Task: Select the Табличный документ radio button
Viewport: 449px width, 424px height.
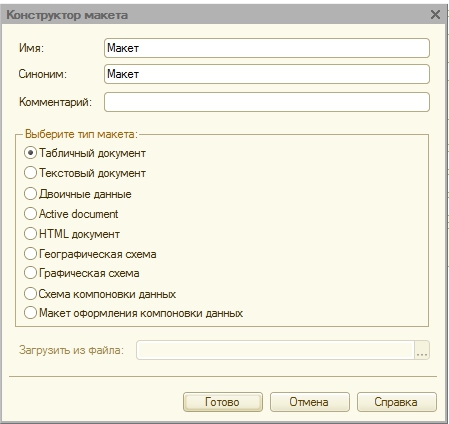Action: tap(30, 153)
